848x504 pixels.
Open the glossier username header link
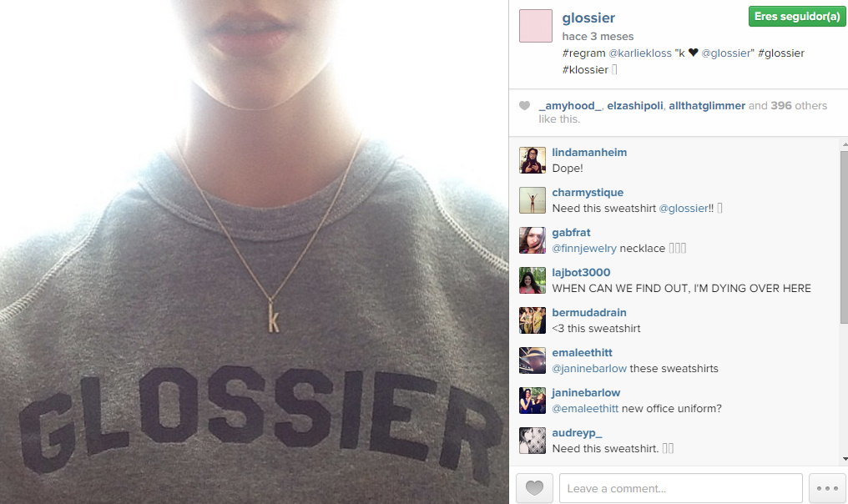pos(588,18)
